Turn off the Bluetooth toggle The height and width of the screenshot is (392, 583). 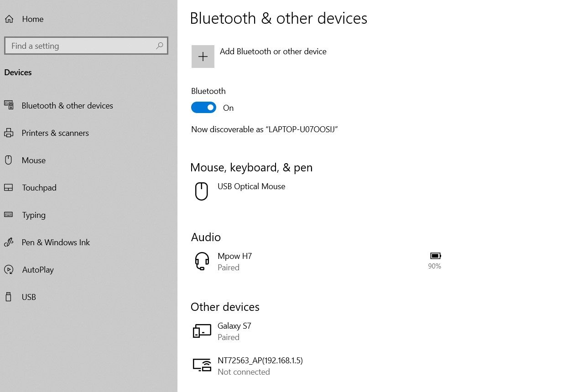203,107
